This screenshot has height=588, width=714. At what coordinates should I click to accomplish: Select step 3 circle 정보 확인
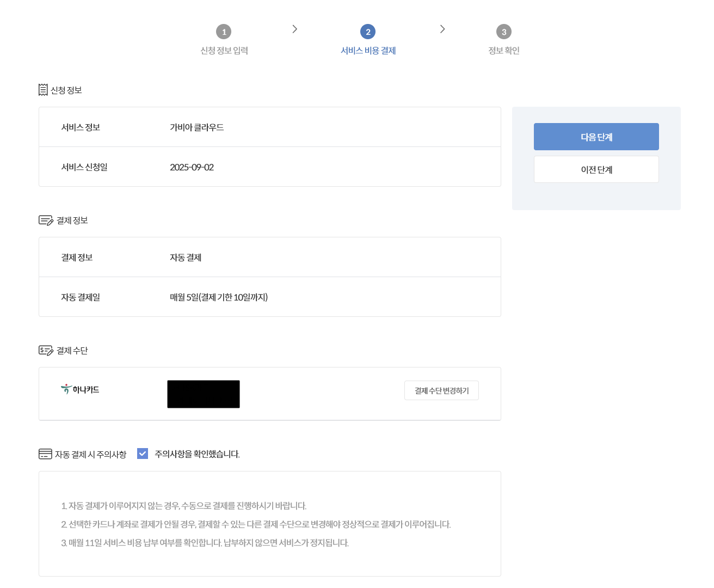(504, 32)
